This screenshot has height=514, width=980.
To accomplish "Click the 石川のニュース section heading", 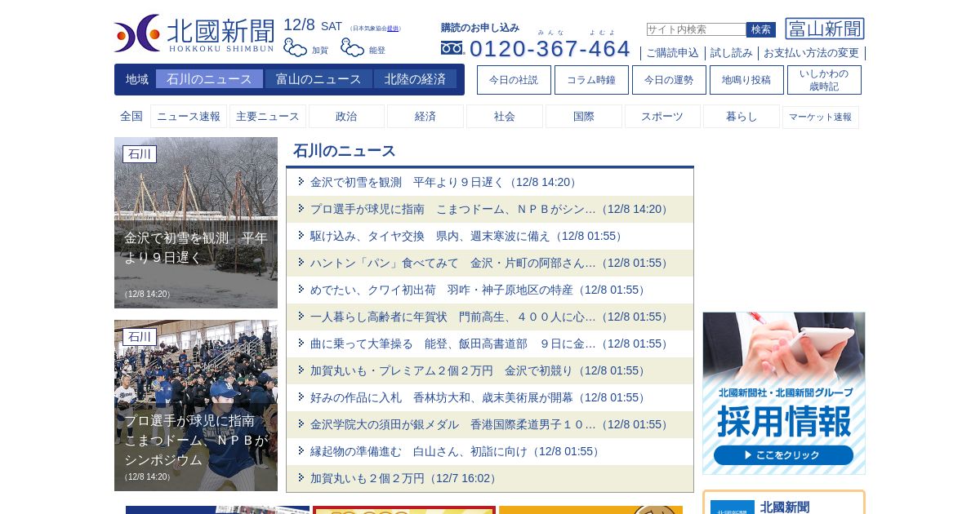I will click(x=345, y=151).
